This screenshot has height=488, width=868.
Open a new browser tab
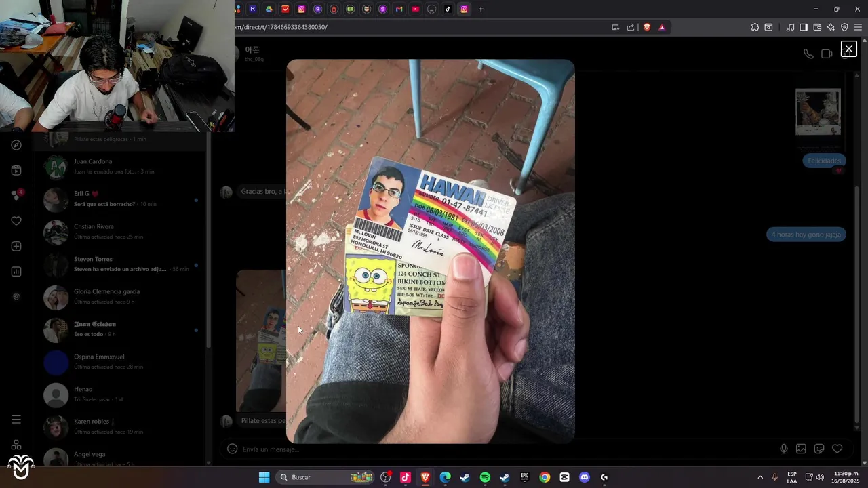coord(481,9)
